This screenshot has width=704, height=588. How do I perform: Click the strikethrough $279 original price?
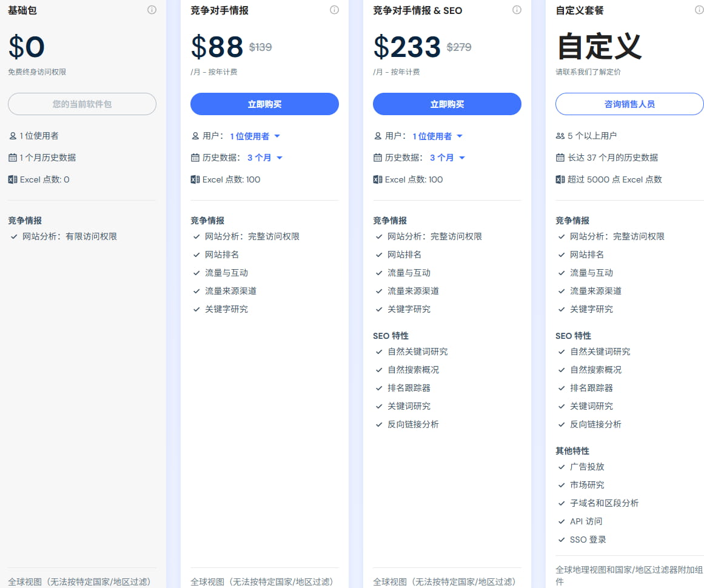[460, 47]
